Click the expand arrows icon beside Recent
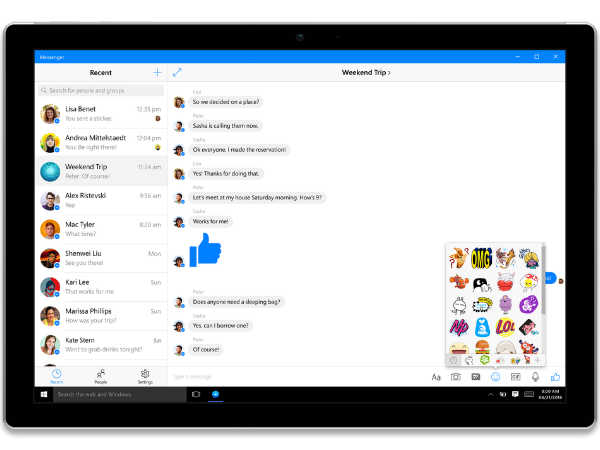The width and height of the screenshot is (600, 450). click(177, 72)
